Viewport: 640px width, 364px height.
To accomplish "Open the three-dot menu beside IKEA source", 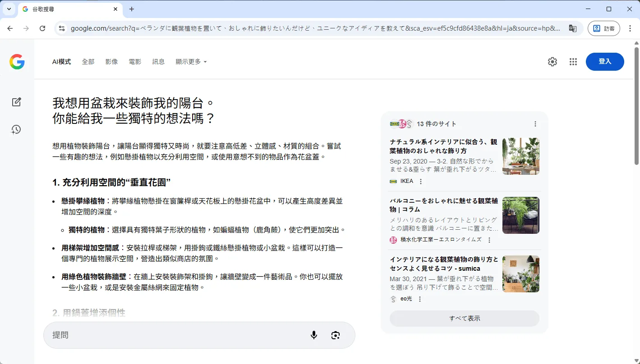I will point(421,181).
